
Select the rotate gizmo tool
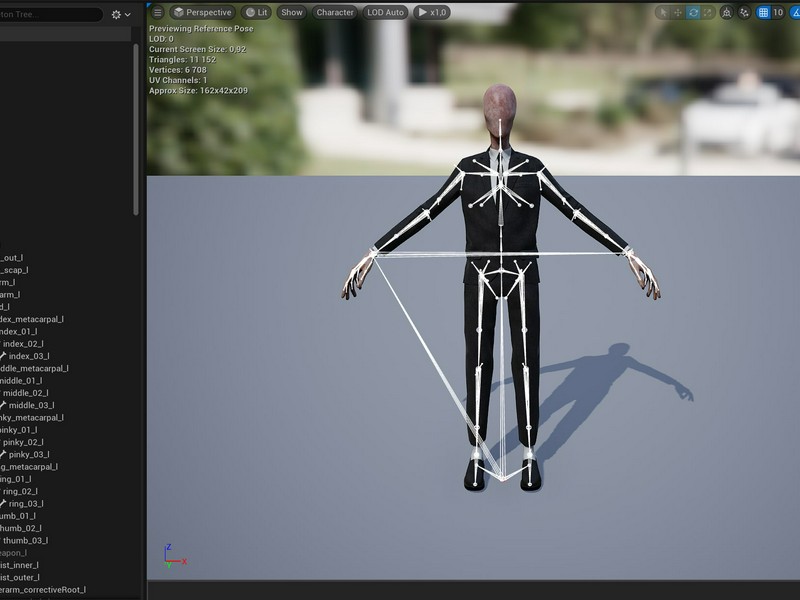point(693,13)
